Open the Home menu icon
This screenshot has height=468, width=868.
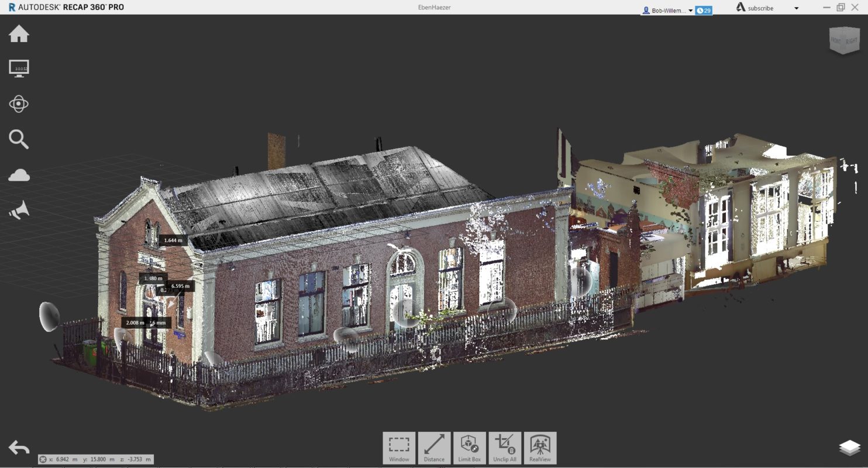19,34
